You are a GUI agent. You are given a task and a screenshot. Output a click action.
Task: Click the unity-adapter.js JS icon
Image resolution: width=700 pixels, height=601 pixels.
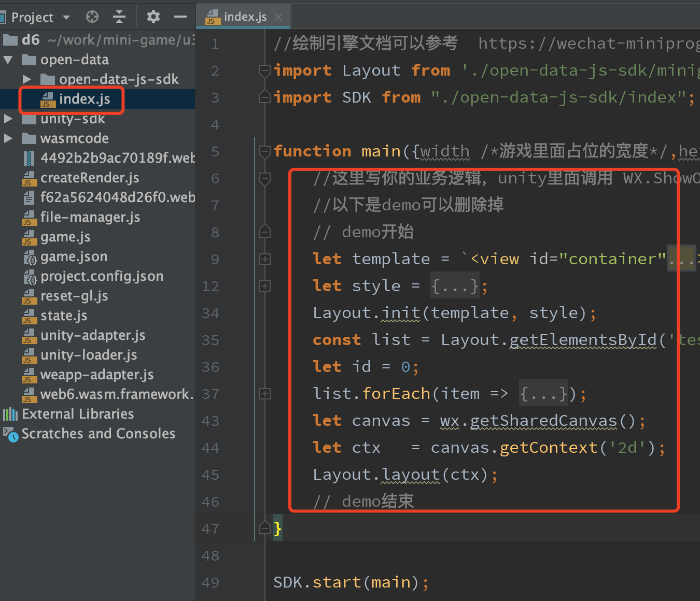point(29,336)
